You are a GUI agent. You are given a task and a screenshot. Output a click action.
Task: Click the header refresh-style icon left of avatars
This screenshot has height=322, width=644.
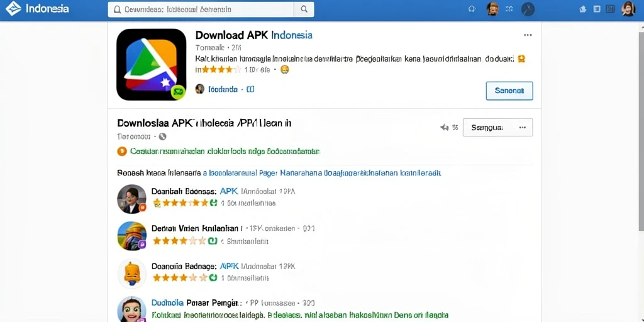472,9
